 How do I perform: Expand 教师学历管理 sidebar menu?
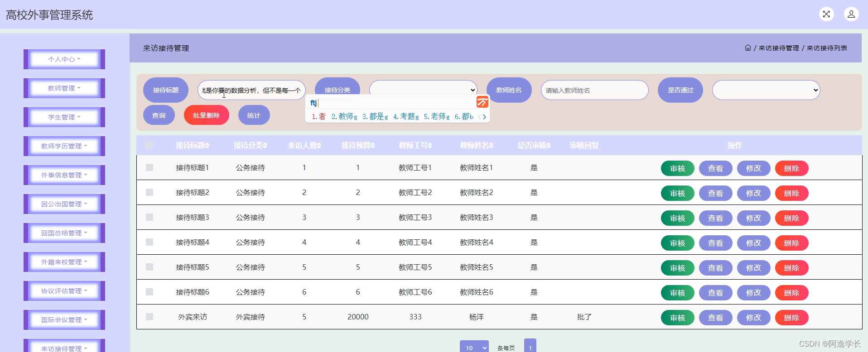click(64, 146)
